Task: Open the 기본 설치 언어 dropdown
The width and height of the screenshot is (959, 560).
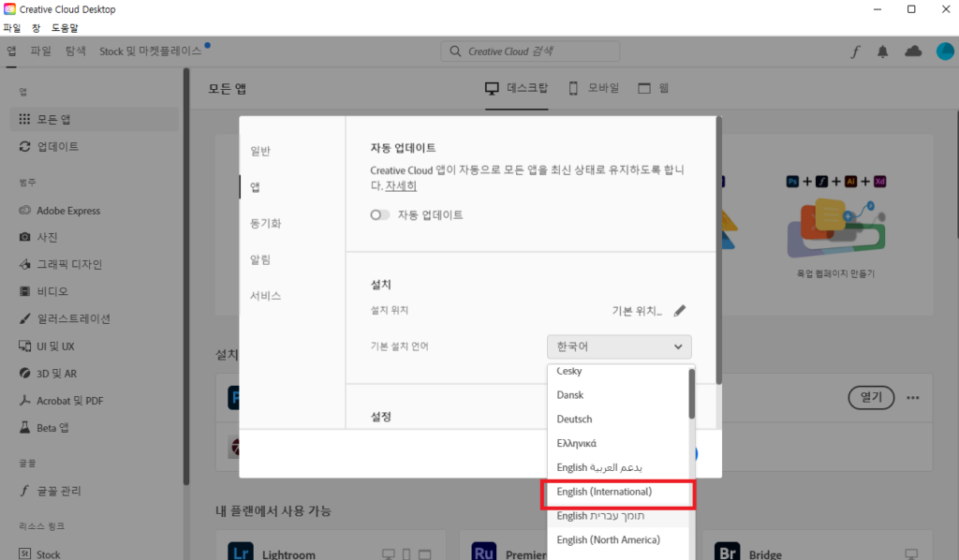Action: point(619,346)
